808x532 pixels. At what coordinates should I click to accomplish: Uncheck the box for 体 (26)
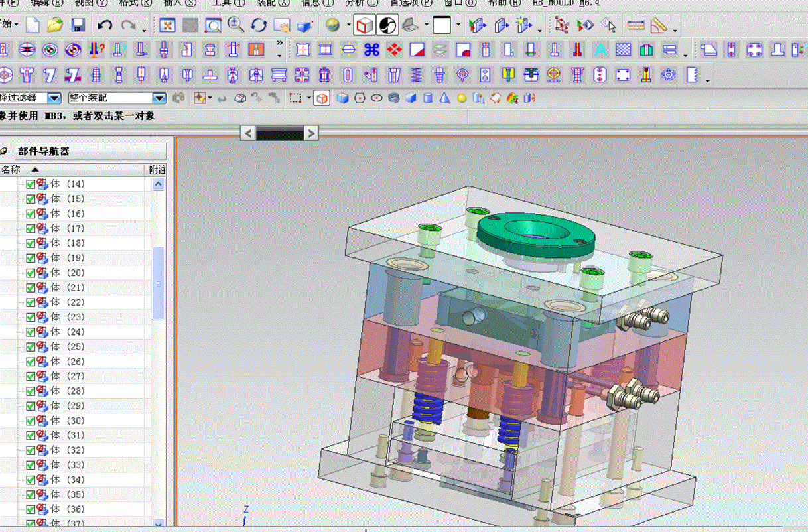[31, 362]
